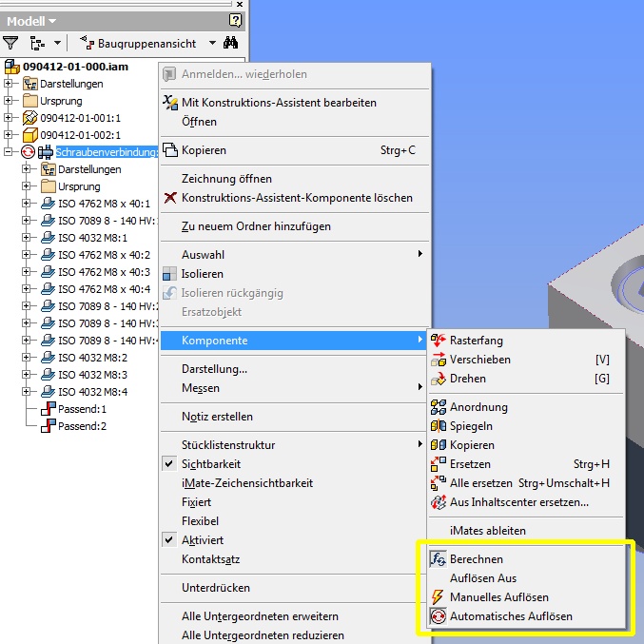Viewport: 644px width, 644px height.
Task: Toggle iMate-Zeichensichtbarkeit option
Action: point(247,483)
